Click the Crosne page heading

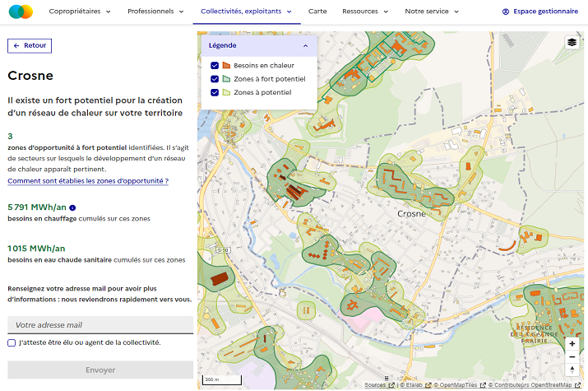(30, 76)
